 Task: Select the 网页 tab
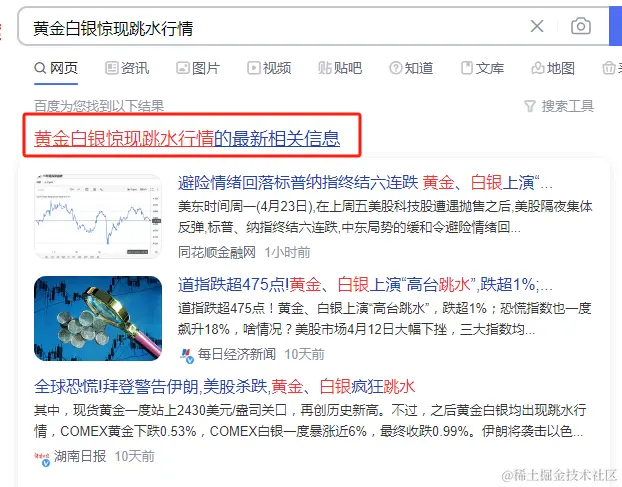56,68
